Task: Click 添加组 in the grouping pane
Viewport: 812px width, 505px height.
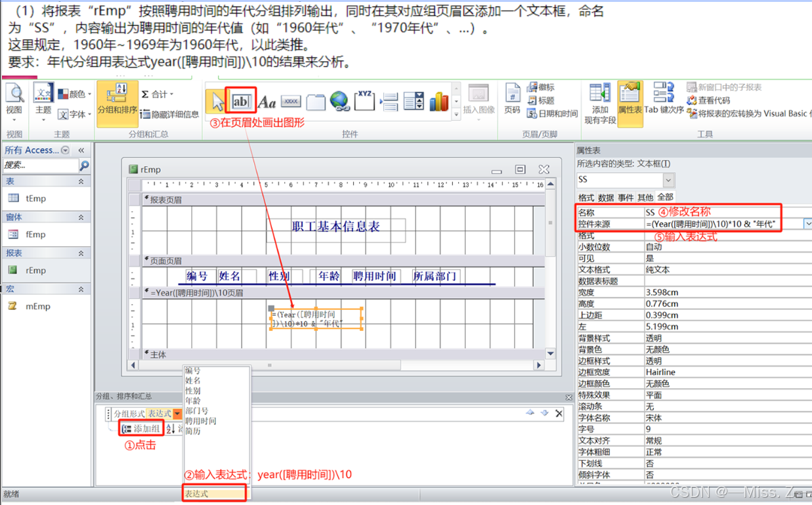Action: click(140, 429)
